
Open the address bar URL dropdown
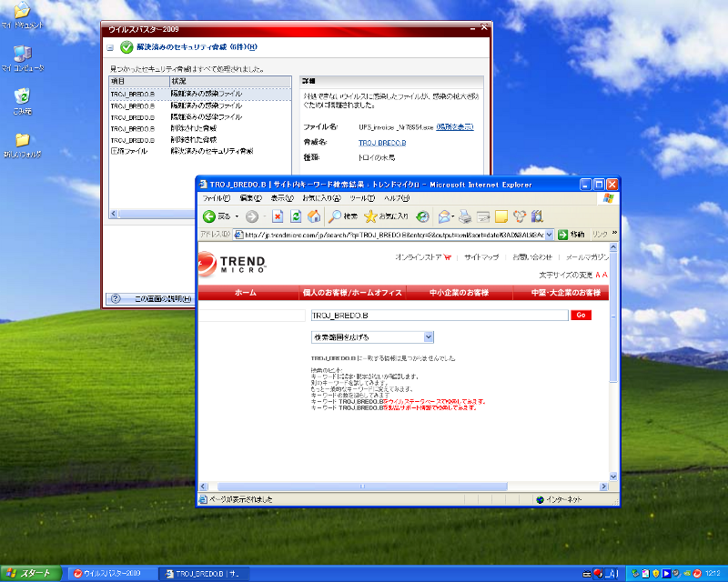click(549, 235)
